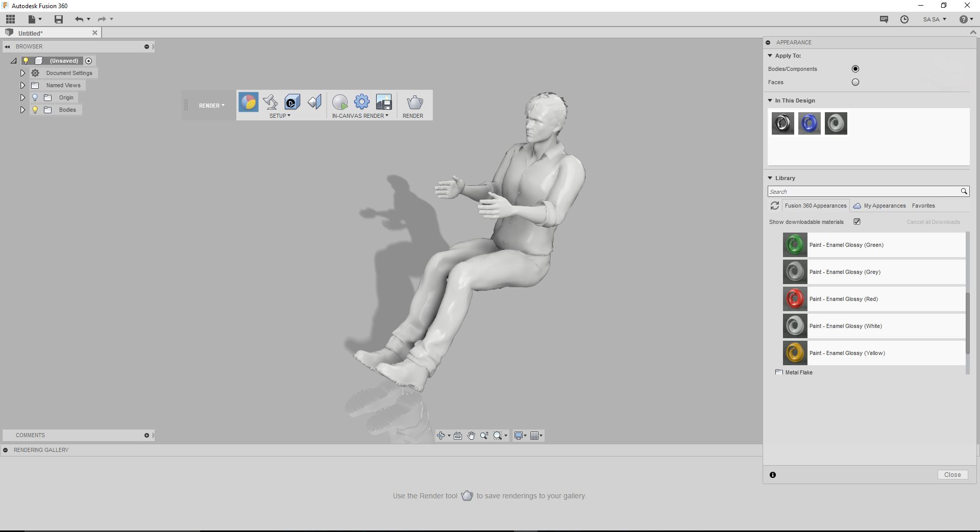
Task: Click the Look At tool
Action: 458,436
